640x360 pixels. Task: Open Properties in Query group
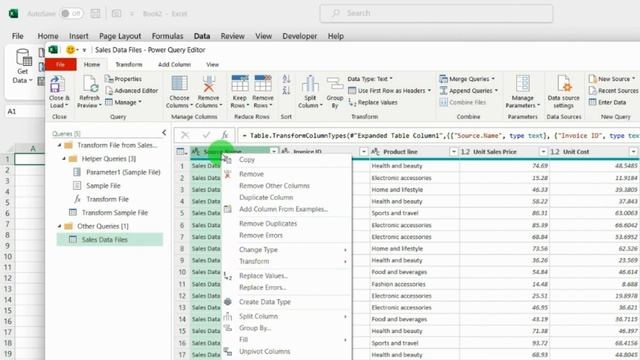click(123, 79)
